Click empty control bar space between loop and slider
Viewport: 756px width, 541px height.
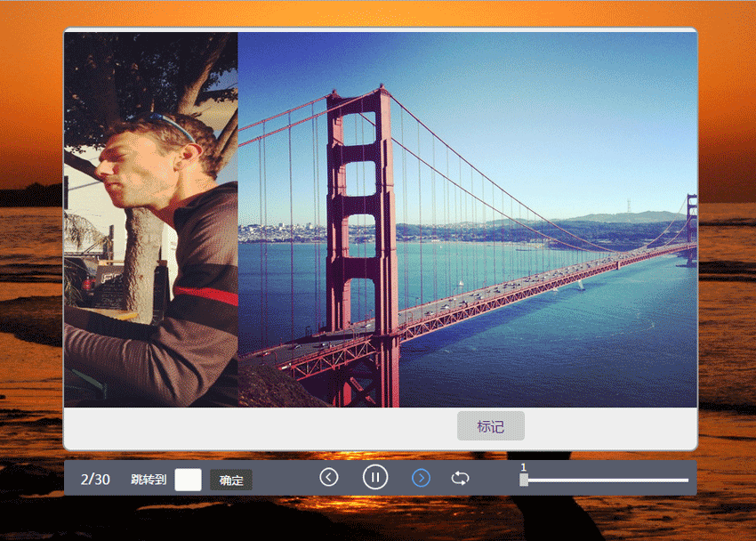494,478
